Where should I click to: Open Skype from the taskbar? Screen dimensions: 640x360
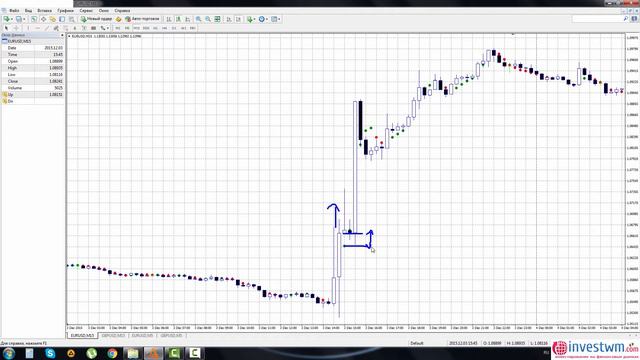click(x=50, y=353)
